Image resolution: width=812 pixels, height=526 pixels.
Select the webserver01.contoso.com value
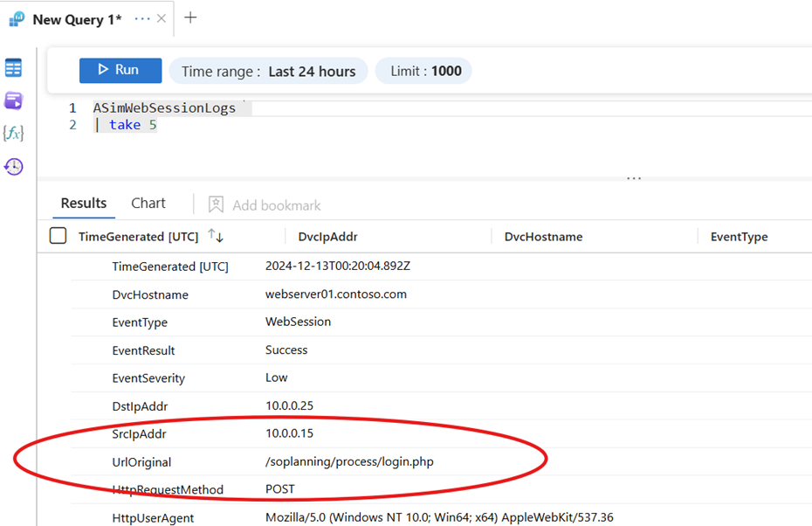336,294
